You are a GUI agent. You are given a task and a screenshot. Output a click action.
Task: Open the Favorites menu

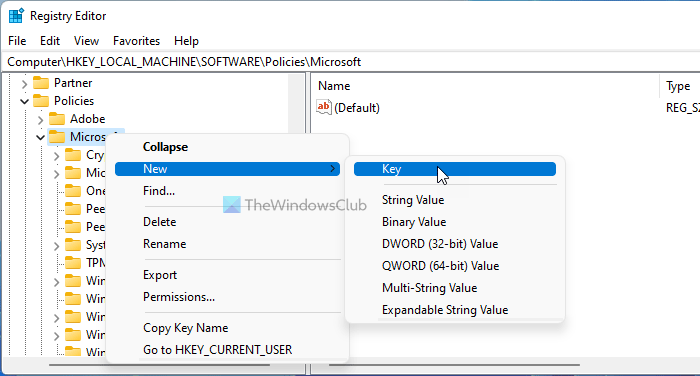(136, 41)
